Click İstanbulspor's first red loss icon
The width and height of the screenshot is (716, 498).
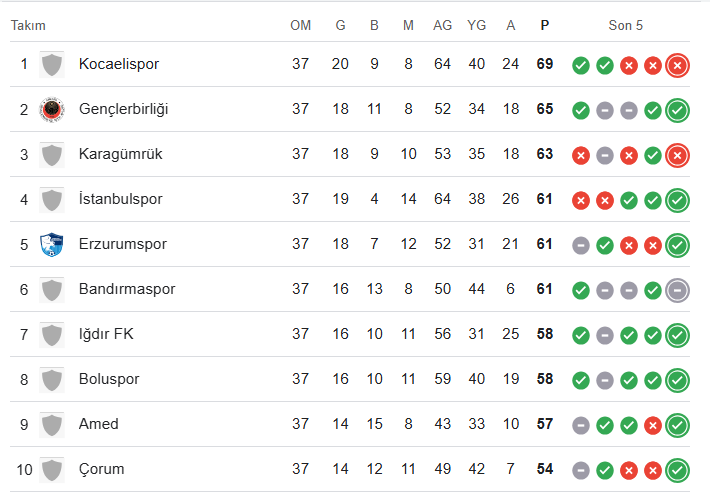[580, 200]
